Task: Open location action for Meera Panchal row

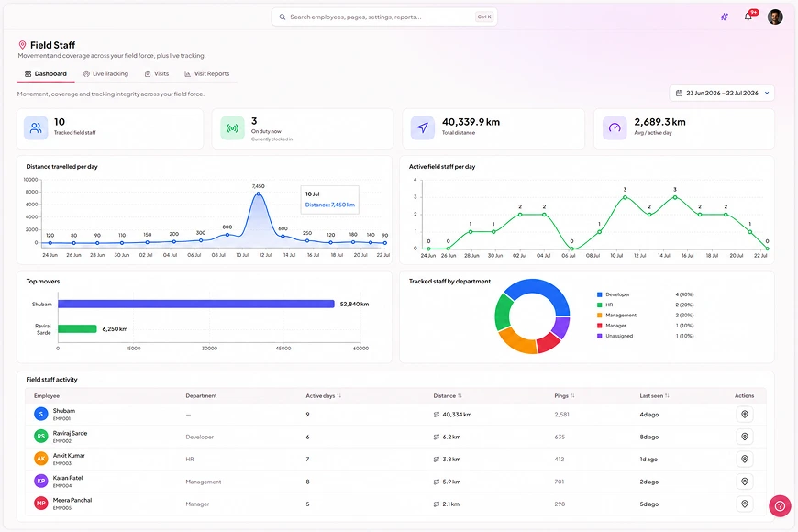Action: [x=745, y=504]
